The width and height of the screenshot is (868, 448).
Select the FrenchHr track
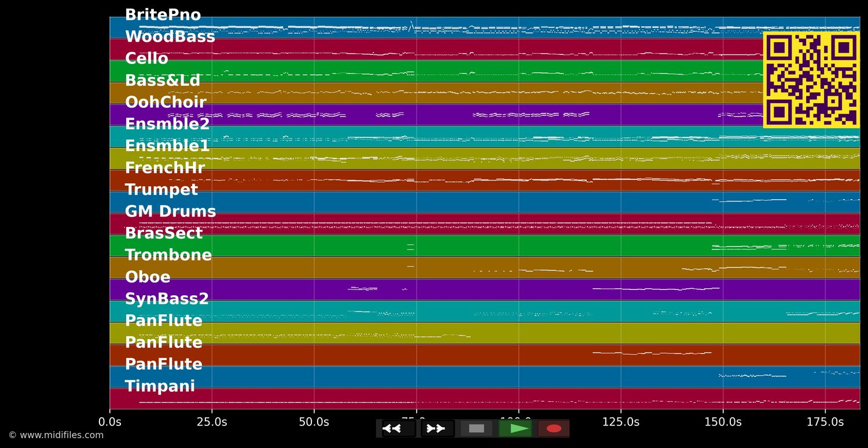point(165,168)
